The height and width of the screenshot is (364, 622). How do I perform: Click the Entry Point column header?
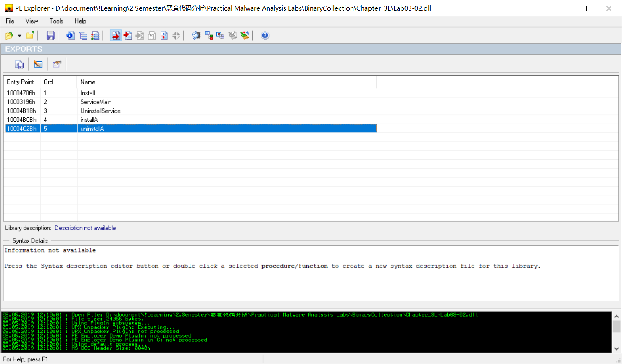click(21, 82)
